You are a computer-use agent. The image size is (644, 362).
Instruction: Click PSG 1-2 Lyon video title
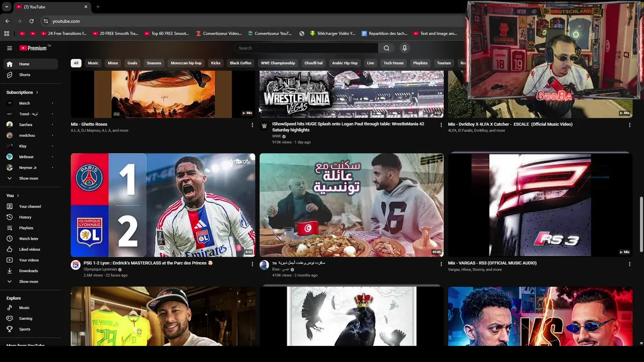point(148,263)
